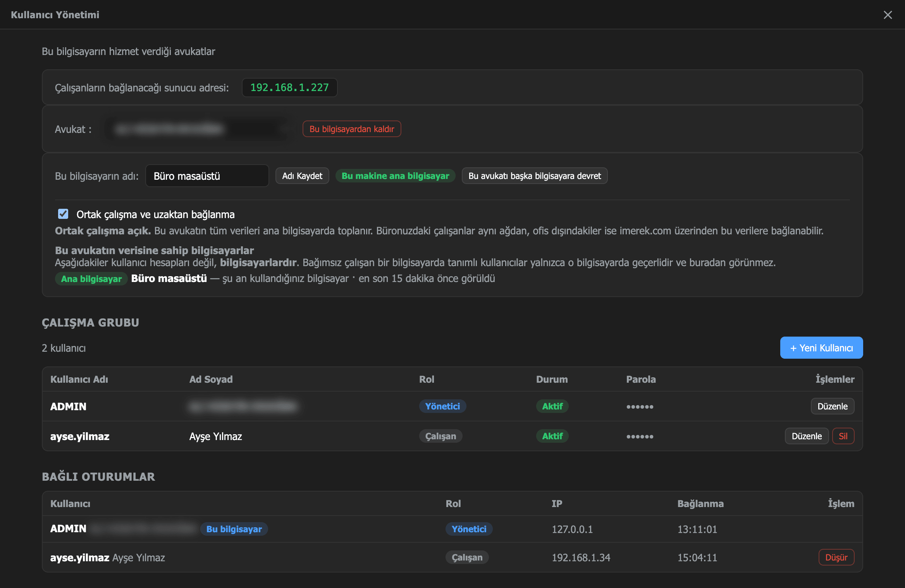Open the Avukat dropdown selector
The width and height of the screenshot is (905, 588).
pyautogui.click(x=198, y=129)
